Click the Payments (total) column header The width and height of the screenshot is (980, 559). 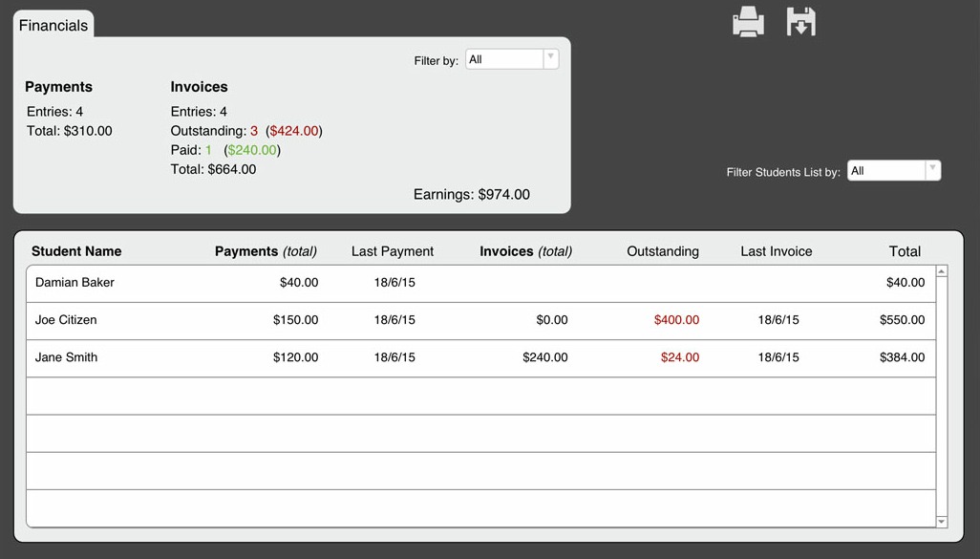click(266, 251)
